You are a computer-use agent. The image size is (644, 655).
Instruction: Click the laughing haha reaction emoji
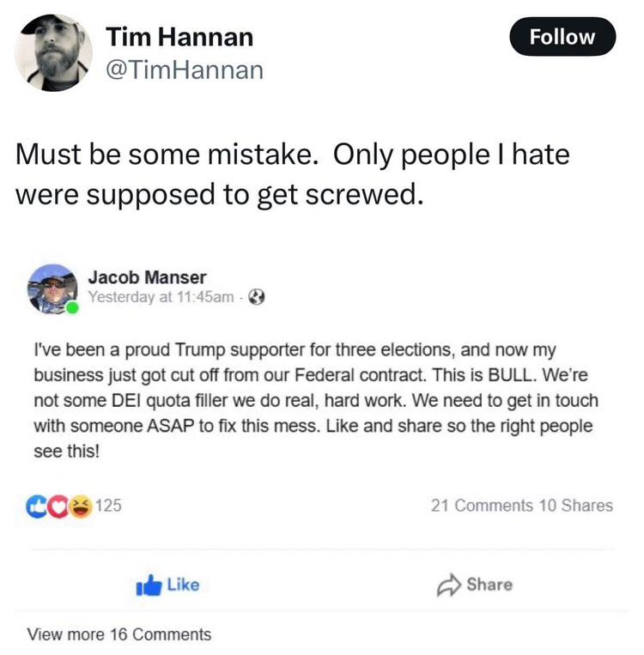pyautogui.click(x=81, y=506)
